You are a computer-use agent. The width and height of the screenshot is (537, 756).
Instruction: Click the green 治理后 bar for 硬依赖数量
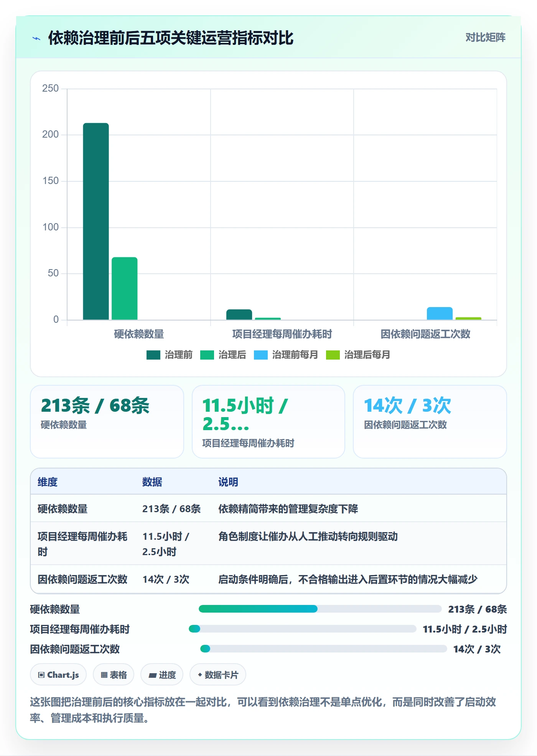tap(125, 288)
